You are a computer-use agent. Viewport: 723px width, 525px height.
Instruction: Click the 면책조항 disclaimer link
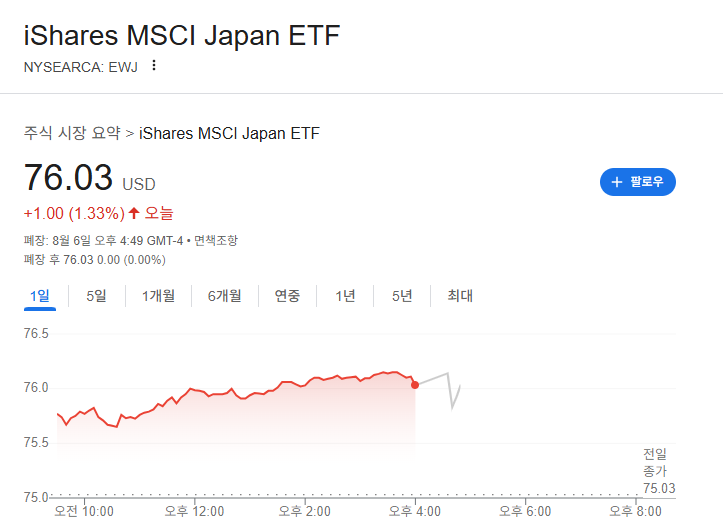point(215,241)
